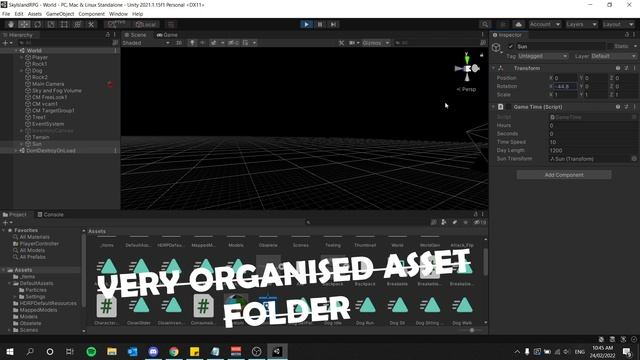The width and height of the screenshot is (640, 360).
Task: Select the Hand tool in toolbar
Action: point(11,24)
